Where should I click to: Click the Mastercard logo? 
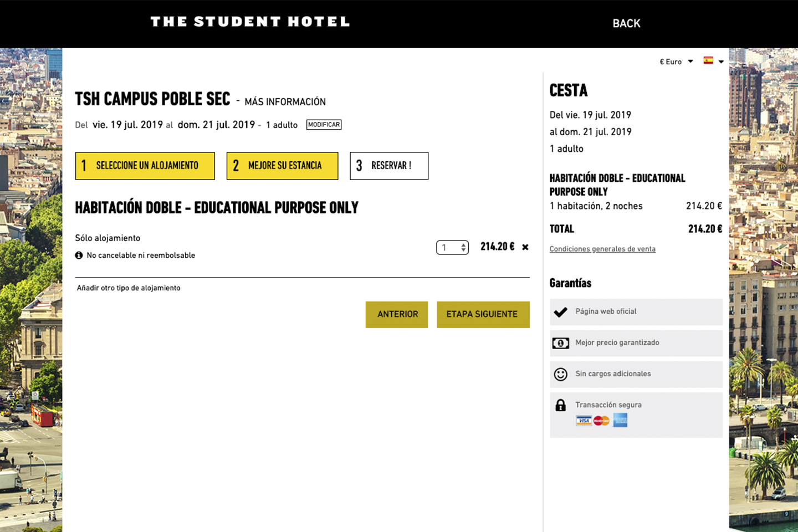(601, 421)
